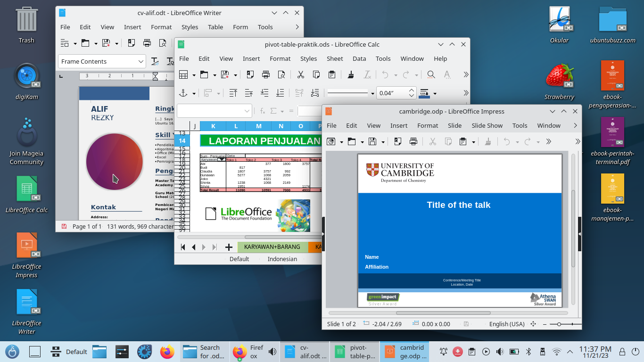The width and height of the screenshot is (644, 362).
Task: Increase line width with the up stepper
Action: pos(412,90)
